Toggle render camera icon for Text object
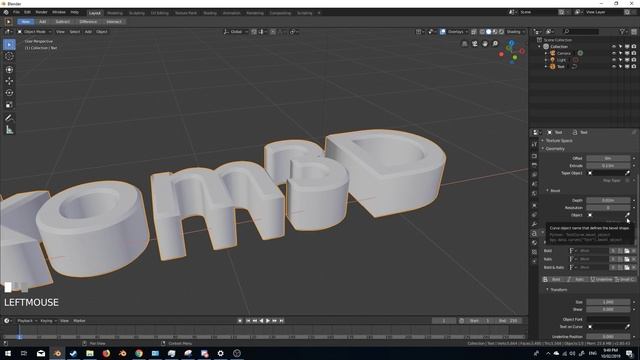 tap(634, 66)
